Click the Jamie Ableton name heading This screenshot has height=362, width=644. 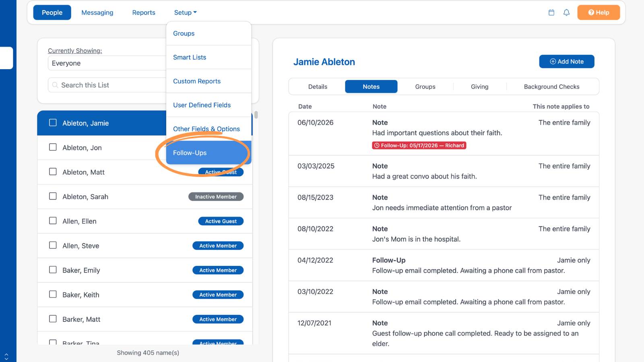(324, 62)
